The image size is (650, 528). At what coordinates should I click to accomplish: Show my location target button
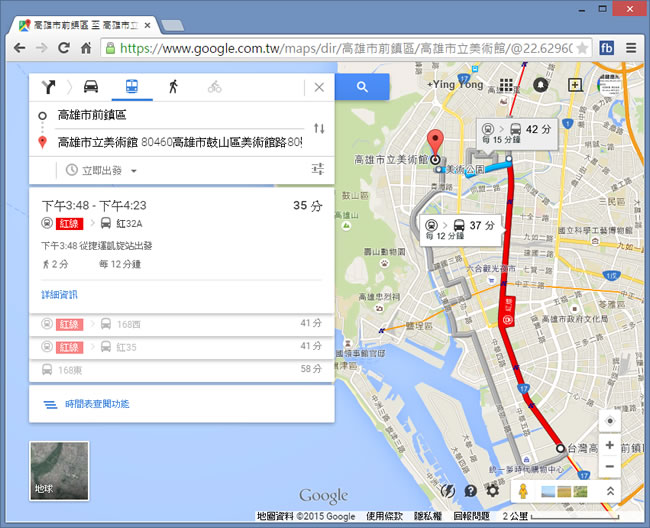[x=610, y=421]
